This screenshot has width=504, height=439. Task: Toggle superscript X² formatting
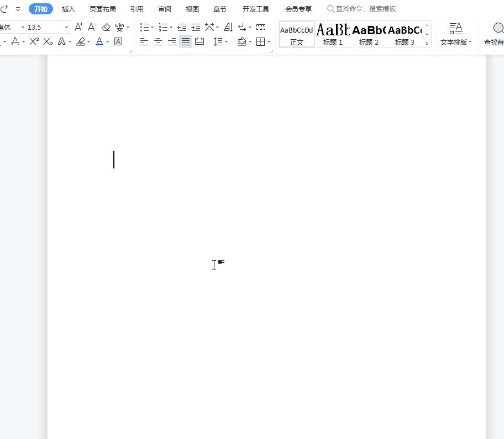[34, 41]
